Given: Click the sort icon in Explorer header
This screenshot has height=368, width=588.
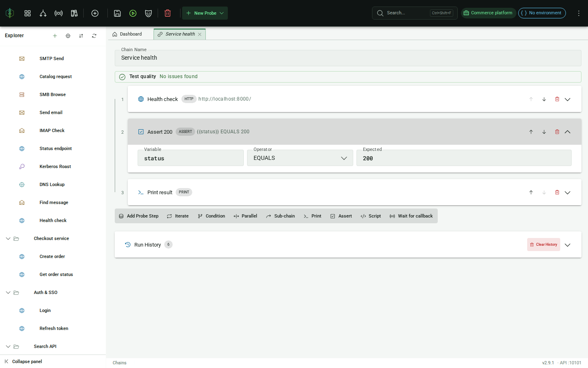Looking at the screenshot, I should (81, 36).
